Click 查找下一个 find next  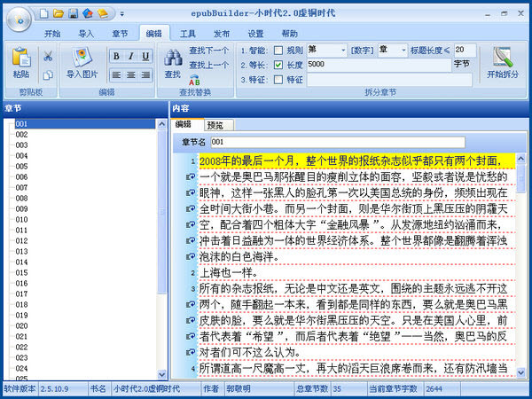point(208,51)
